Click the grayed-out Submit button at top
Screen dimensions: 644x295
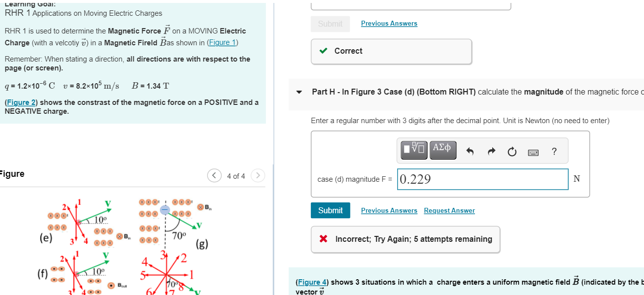330,24
